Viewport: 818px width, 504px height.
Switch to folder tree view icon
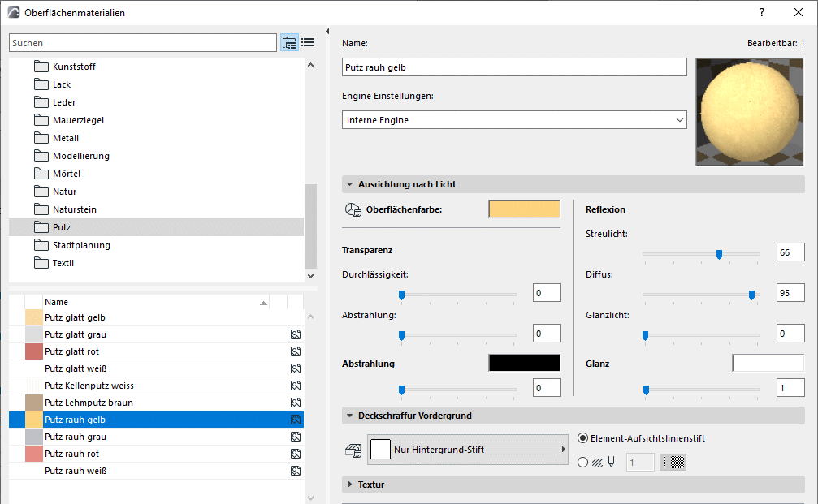pyautogui.click(x=289, y=43)
